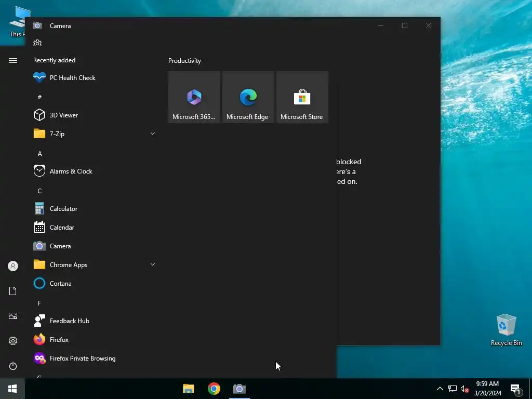
Task: Open Settings gear in Start sidebar
Action: (x=13, y=341)
